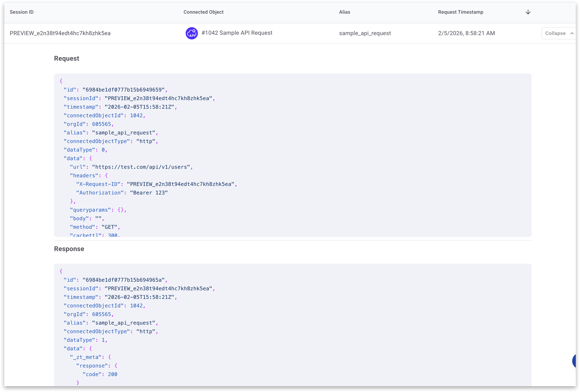Viewport: 580px width, 392px height.
Task: Collapse the expanded session row
Action: coord(555,33)
